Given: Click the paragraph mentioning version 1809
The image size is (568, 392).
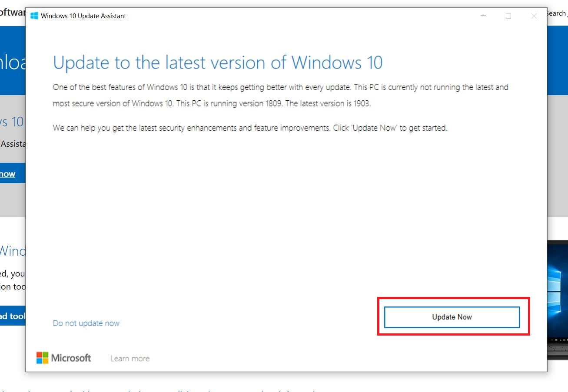Looking at the screenshot, I should coord(280,96).
